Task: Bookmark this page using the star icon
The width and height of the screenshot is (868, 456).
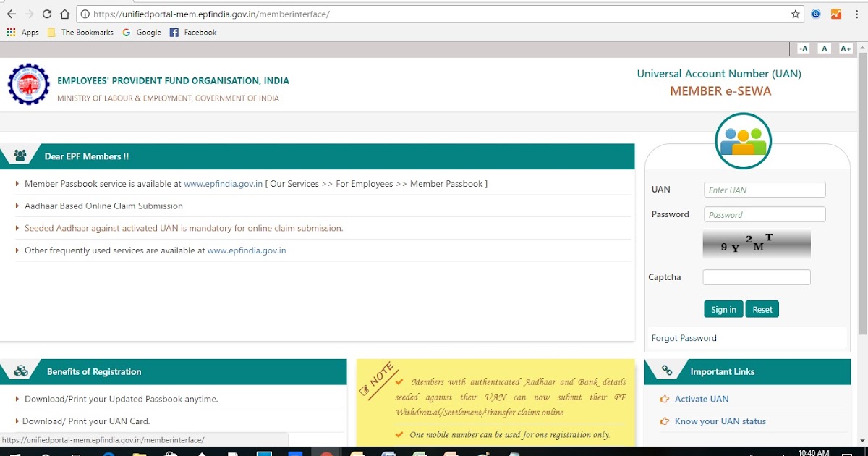Action: point(795,13)
